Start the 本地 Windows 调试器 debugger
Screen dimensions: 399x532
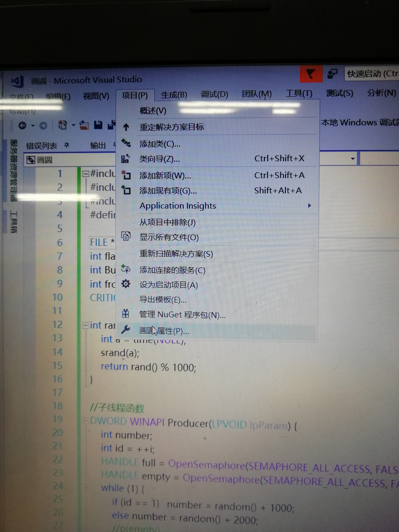360,122
